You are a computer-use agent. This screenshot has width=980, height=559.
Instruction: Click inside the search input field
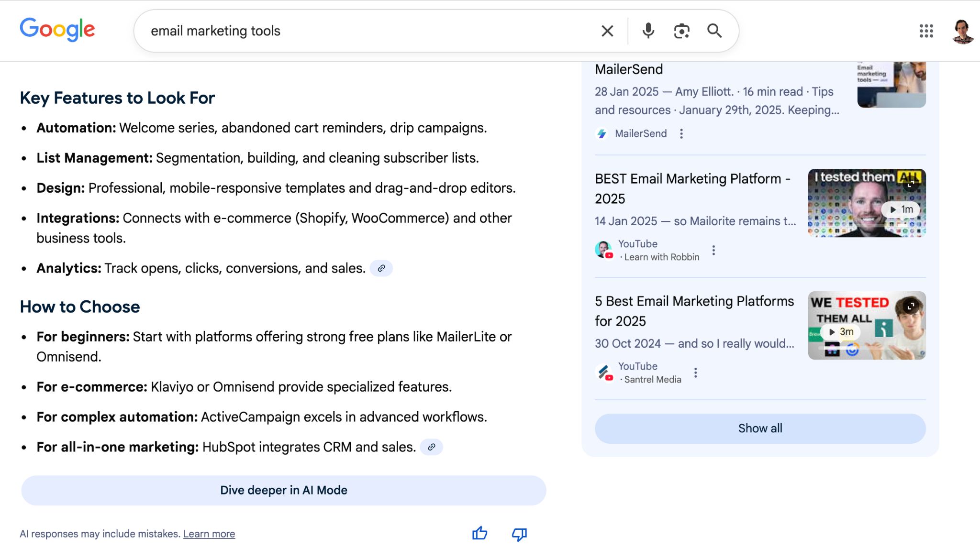tap(335, 31)
